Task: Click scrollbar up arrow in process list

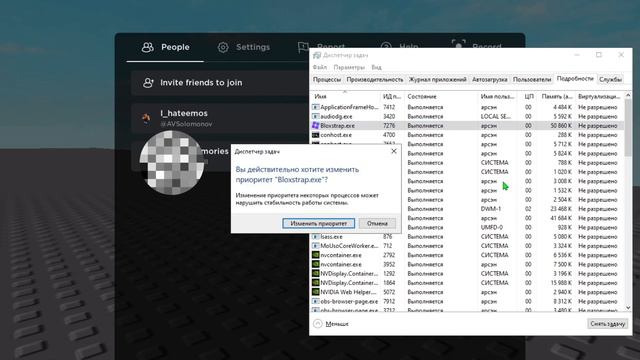Action: (628, 95)
